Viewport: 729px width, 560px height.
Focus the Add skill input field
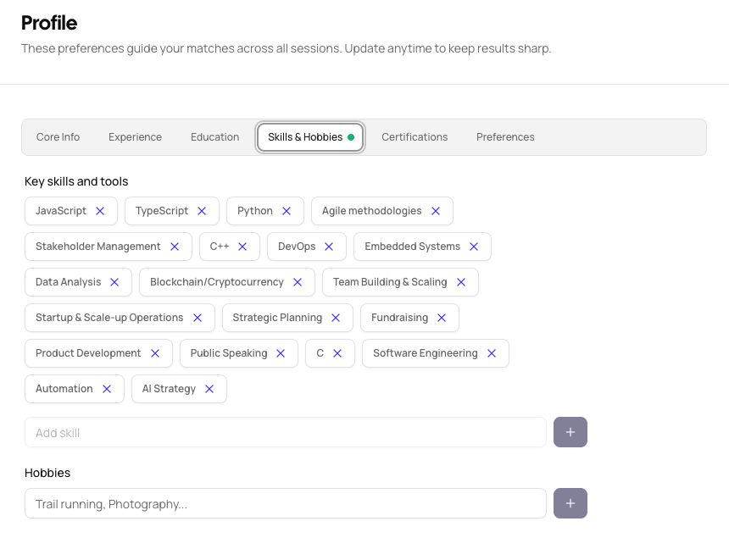tap(285, 432)
